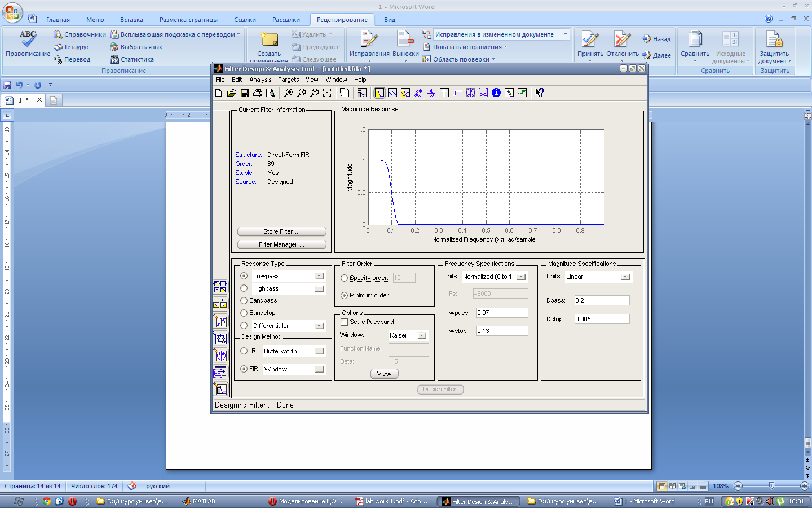Click the What's This help cursor icon
This screenshot has width=812, height=508.
540,93
